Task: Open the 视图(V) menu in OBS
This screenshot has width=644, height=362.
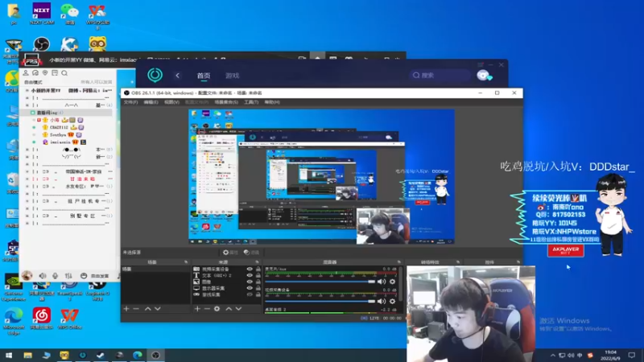Action: coord(171,102)
